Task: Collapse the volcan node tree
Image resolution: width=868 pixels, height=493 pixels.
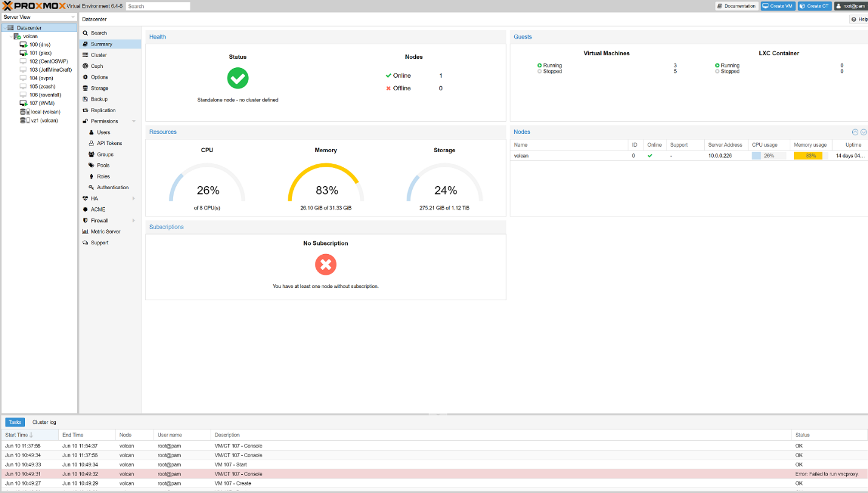Action: (x=10, y=36)
